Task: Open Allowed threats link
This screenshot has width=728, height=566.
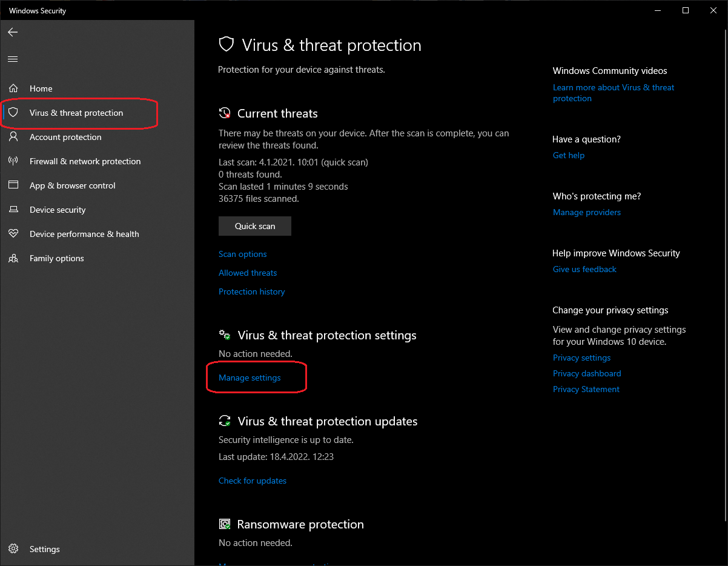Action: point(248,273)
